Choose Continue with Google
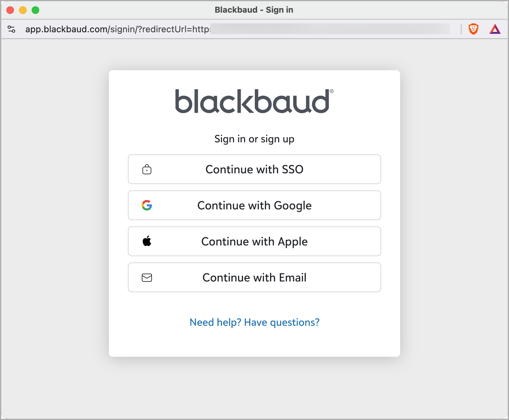The height and width of the screenshot is (420, 509). click(254, 205)
